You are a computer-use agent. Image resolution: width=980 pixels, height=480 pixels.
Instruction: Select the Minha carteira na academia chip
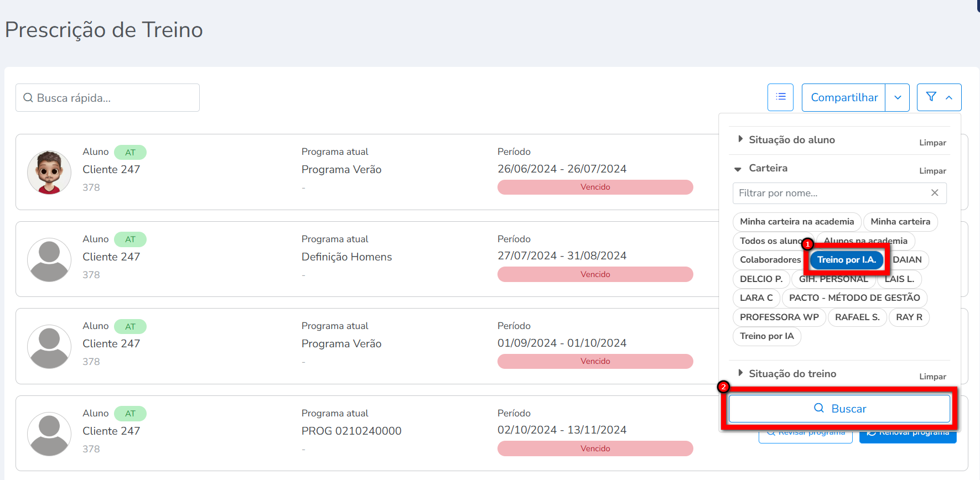tap(796, 222)
